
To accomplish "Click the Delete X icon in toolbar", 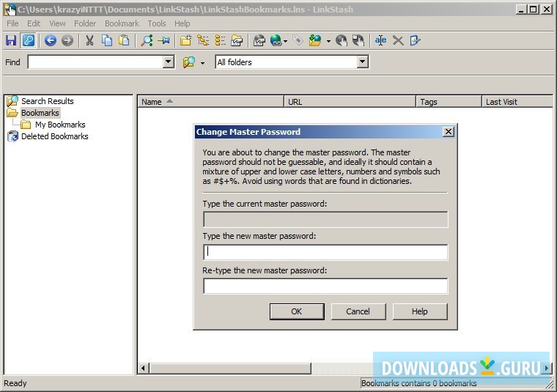I will click(x=398, y=40).
